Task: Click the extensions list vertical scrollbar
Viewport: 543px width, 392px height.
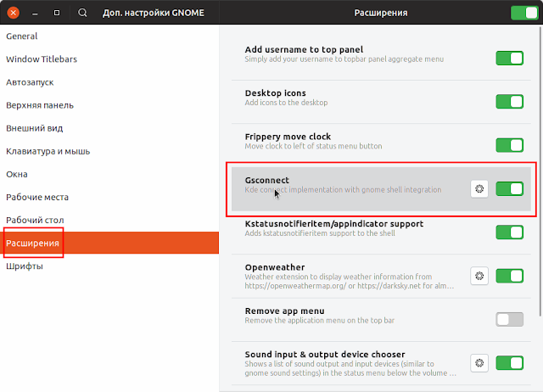Action: [540, 171]
